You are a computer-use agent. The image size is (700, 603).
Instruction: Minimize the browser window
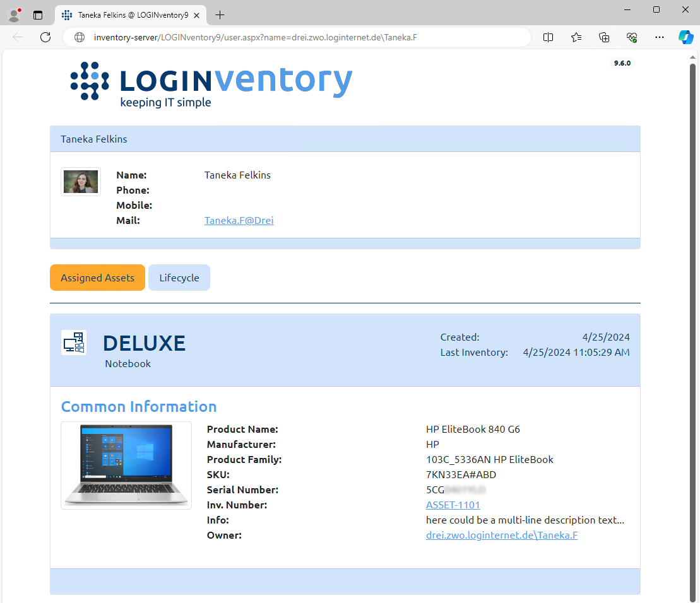tap(627, 9)
